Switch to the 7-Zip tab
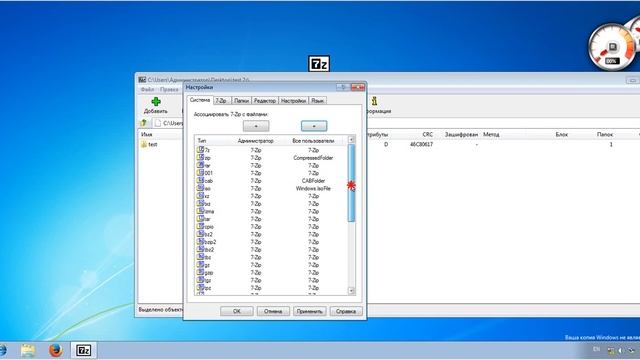640x360 pixels. tap(221, 100)
